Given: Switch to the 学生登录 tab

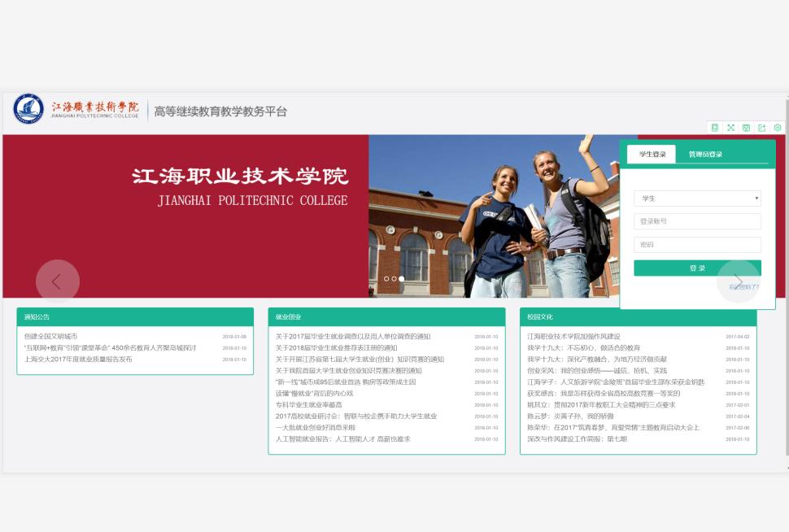Looking at the screenshot, I should (652, 155).
